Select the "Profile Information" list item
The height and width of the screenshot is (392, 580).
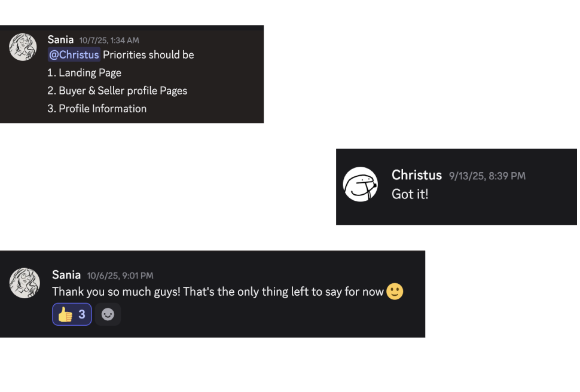[x=102, y=109]
